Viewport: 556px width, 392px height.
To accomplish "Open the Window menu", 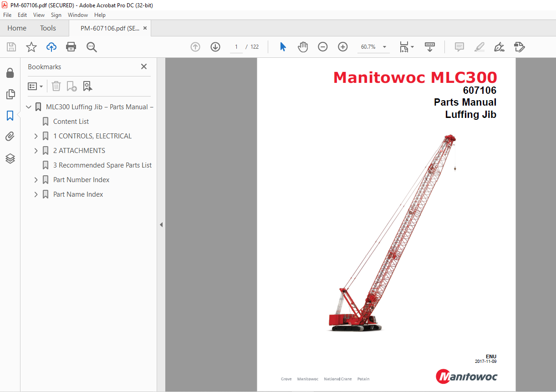I will [78, 15].
